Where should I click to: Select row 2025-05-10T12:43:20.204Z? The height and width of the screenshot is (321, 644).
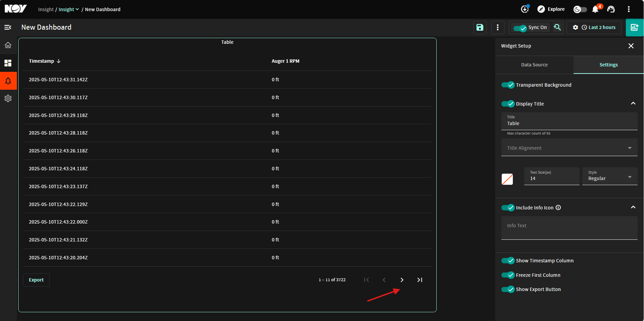click(x=227, y=258)
